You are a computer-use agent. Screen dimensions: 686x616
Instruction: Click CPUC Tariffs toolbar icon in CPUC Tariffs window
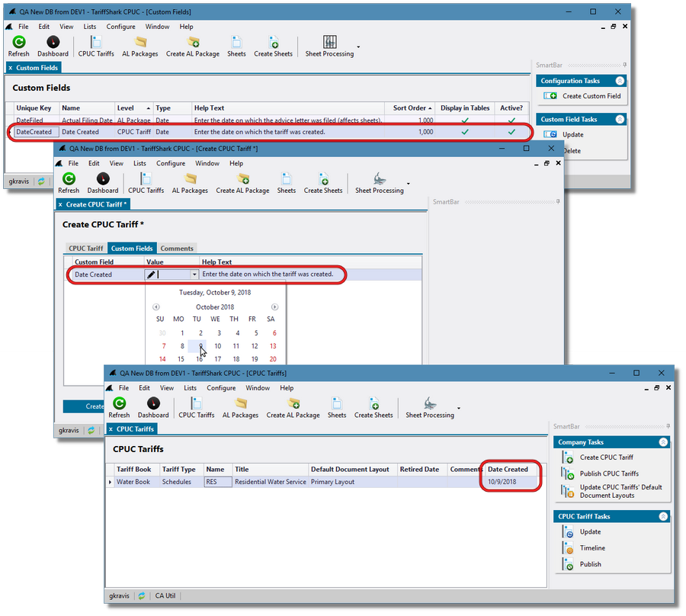point(197,403)
